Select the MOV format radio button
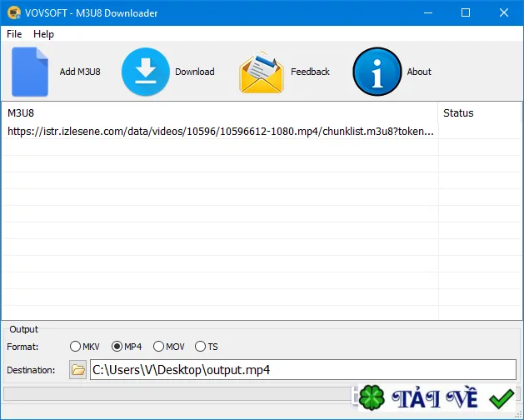Image resolution: width=524 pixels, height=420 pixels. pos(158,347)
